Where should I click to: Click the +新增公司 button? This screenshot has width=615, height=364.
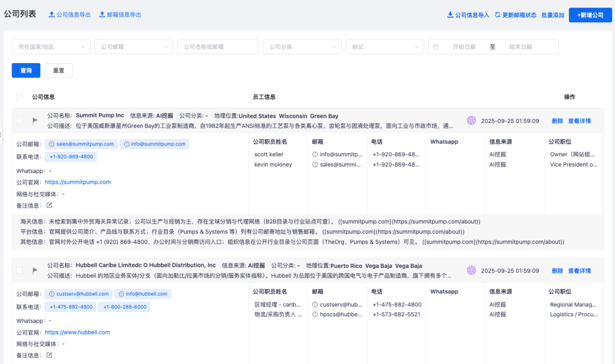point(591,15)
